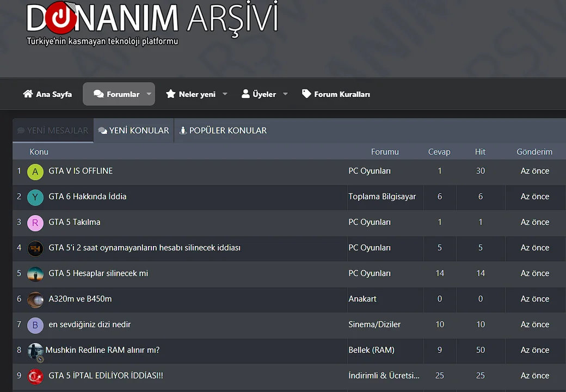Screen dimensions: 566x392
Task: Open the avatar of Mushkin Redline RAM topic
Action: click(35, 351)
